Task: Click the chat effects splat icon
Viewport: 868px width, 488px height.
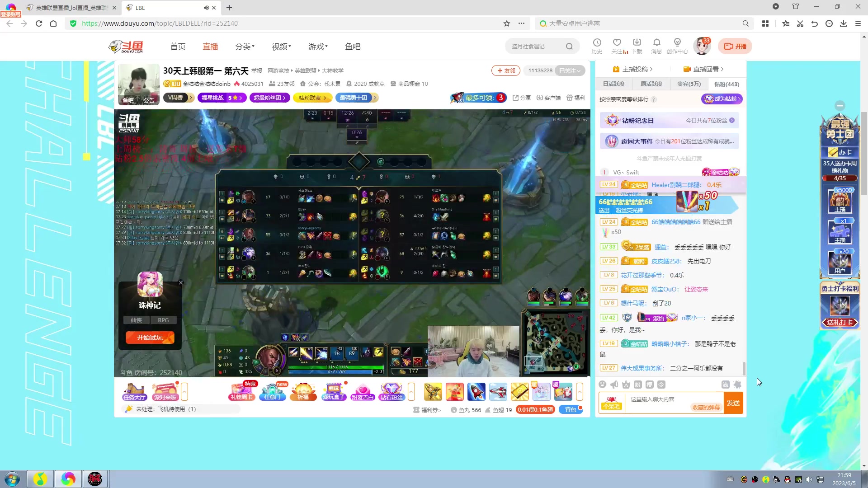Action: (737, 385)
